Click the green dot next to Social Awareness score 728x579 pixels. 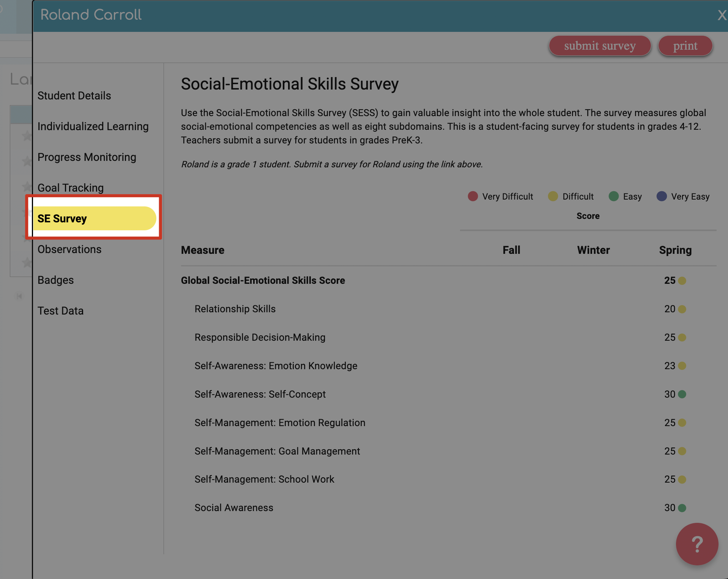tap(682, 508)
